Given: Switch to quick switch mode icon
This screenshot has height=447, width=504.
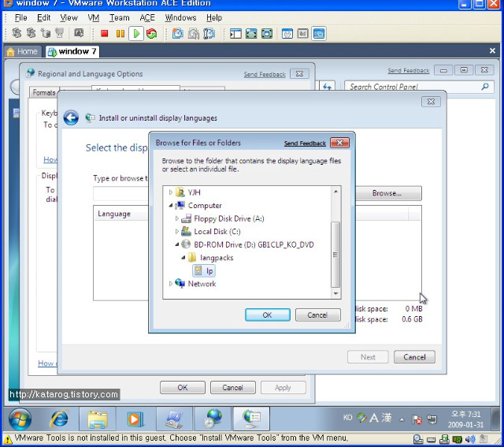Looking at the screenshot, I should 267,33.
